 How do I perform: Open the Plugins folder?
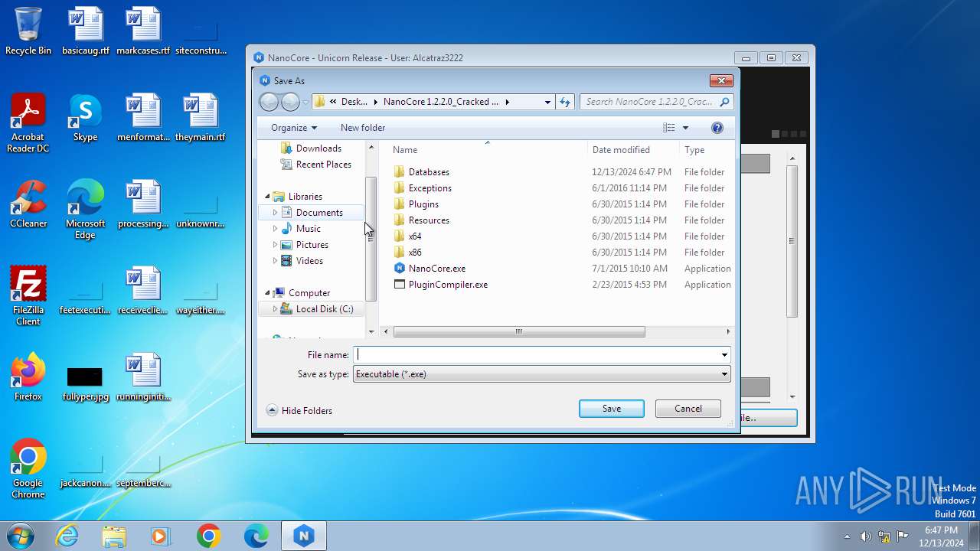click(x=423, y=204)
